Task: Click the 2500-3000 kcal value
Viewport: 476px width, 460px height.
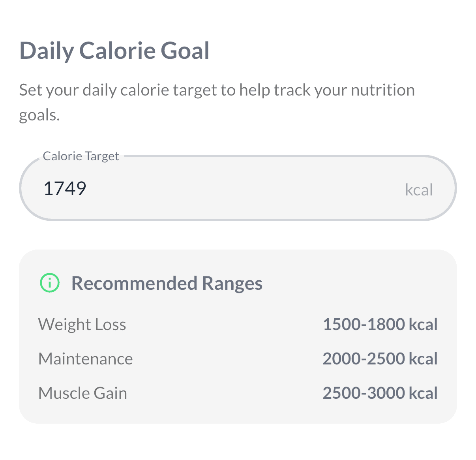Action: (x=380, y=393)
